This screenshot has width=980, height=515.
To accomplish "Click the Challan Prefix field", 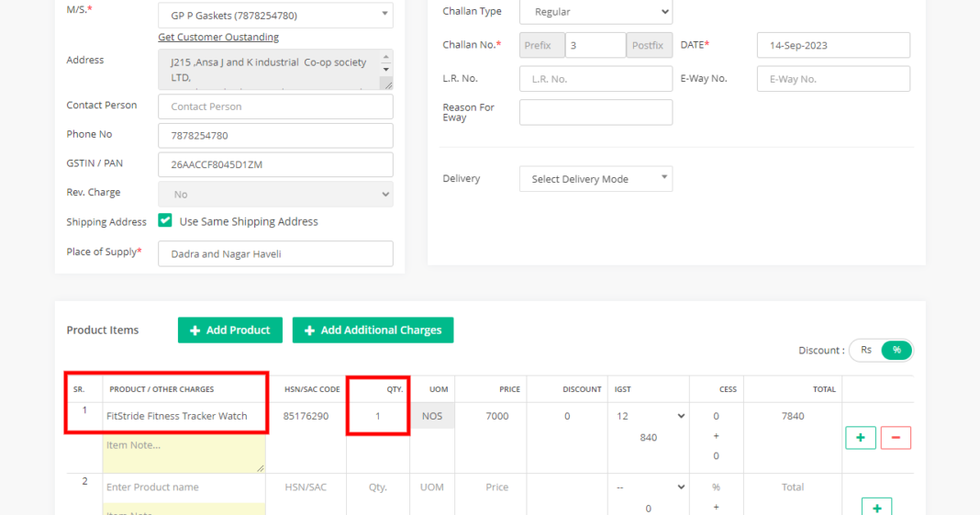I will pyautogui.click(x=542, y=45).
